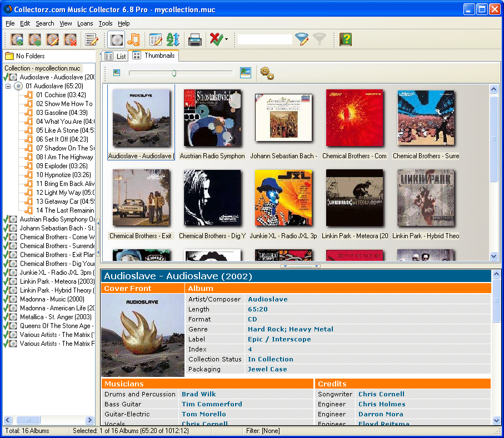Click the Remove Album red-X disc icon
Viewport: 504px width, 438px height.
click(x=70, y=40)
